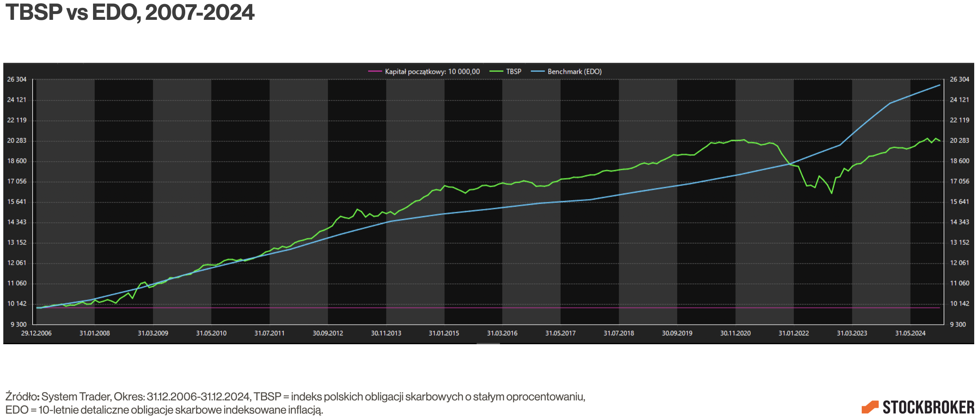
Task: Toggle the Kapitał początkowy legend label
Action: point(432,71)
